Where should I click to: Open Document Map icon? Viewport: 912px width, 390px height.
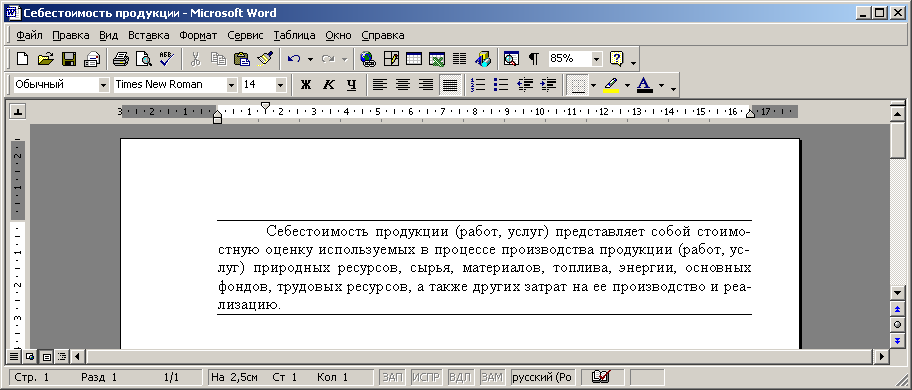[511, 59]
